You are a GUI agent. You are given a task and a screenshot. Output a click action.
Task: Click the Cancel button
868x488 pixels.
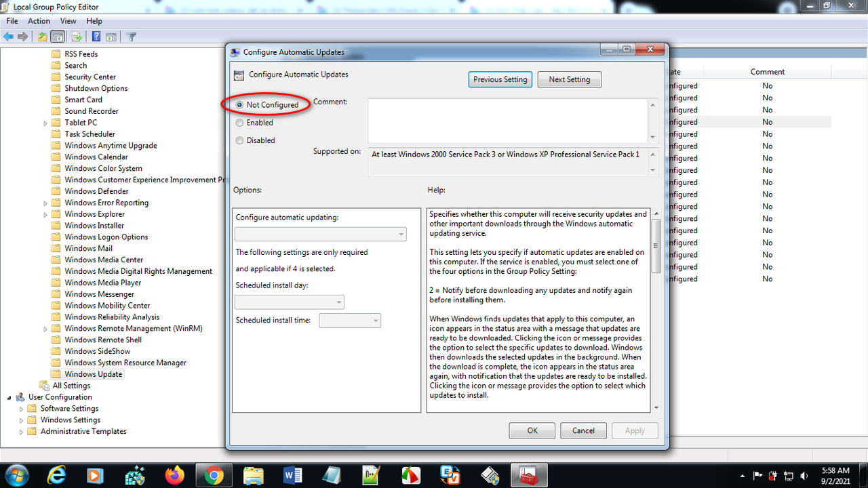pos(583,430)
